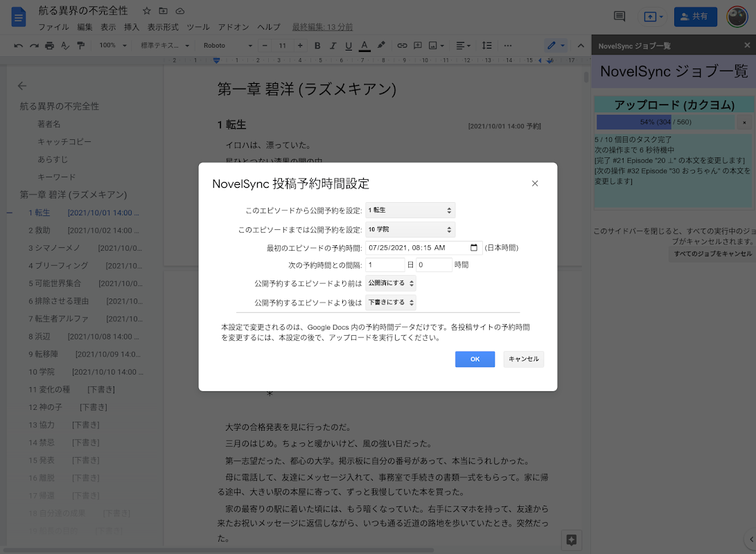Viewport: 756px width, 554px height.
Task: Click the insert image icon
Action: (436, 46)
